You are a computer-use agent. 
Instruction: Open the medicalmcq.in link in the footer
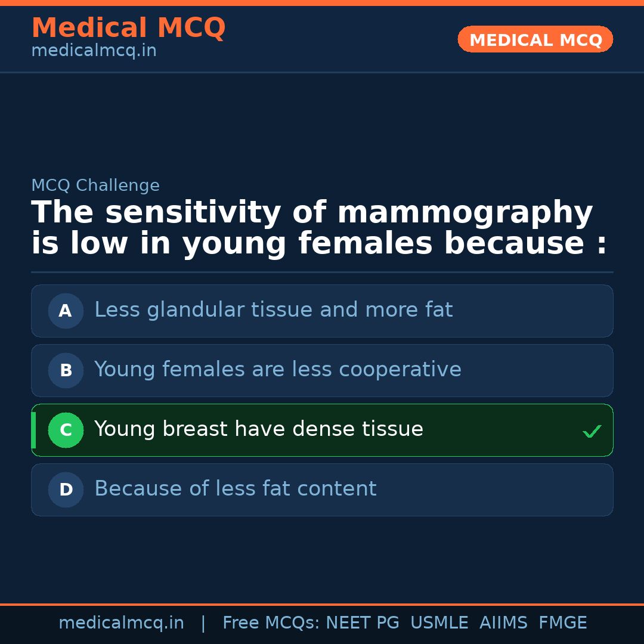click(x=121, y=623)
